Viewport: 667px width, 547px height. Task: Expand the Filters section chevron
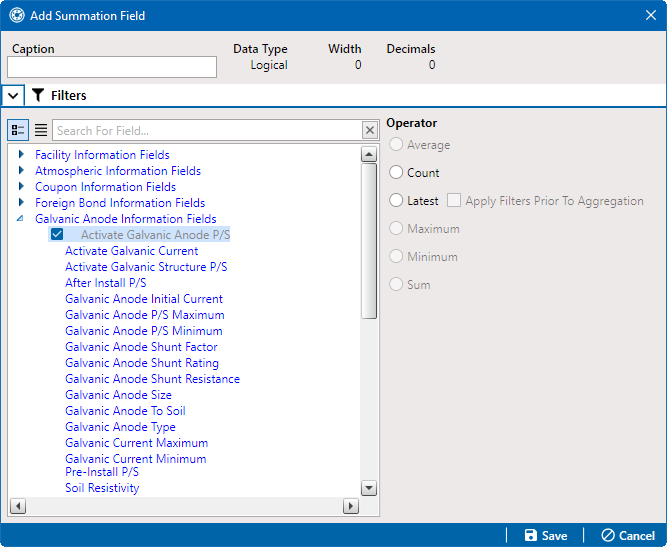(13, 95)
